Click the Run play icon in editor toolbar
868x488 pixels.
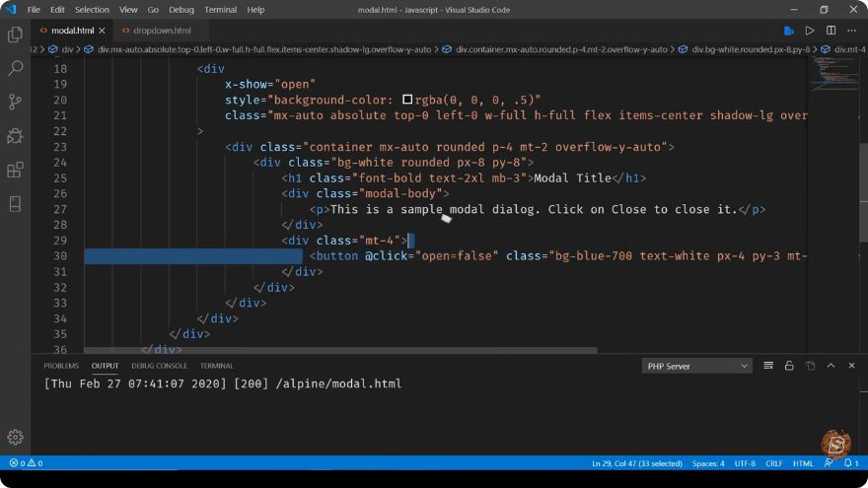click(x=810, y=31)
